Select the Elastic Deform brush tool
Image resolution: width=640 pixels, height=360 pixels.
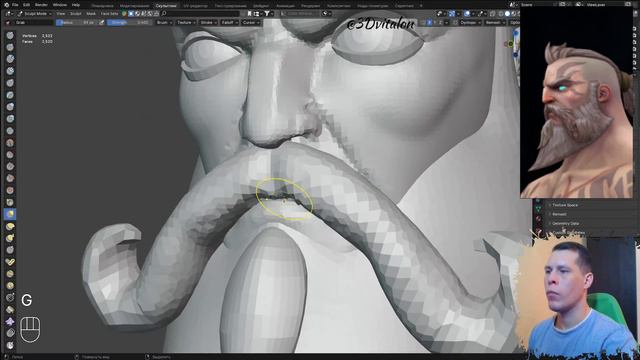tap(10, 226)
